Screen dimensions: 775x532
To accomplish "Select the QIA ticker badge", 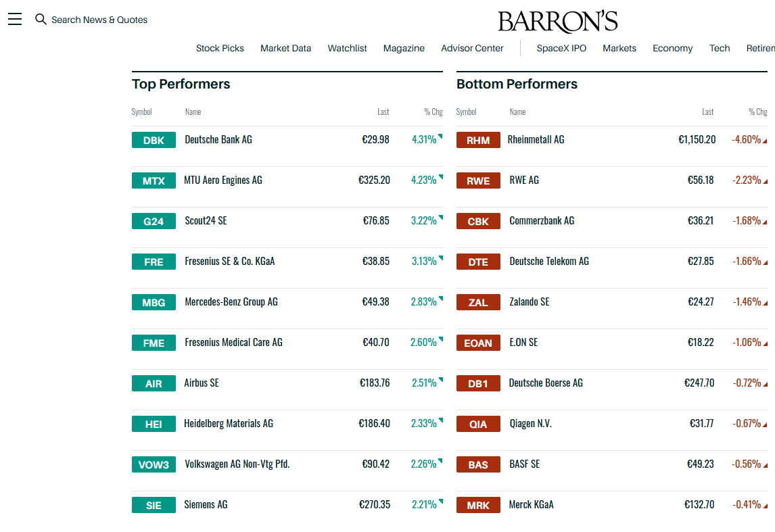I will [x=478, y=425].
